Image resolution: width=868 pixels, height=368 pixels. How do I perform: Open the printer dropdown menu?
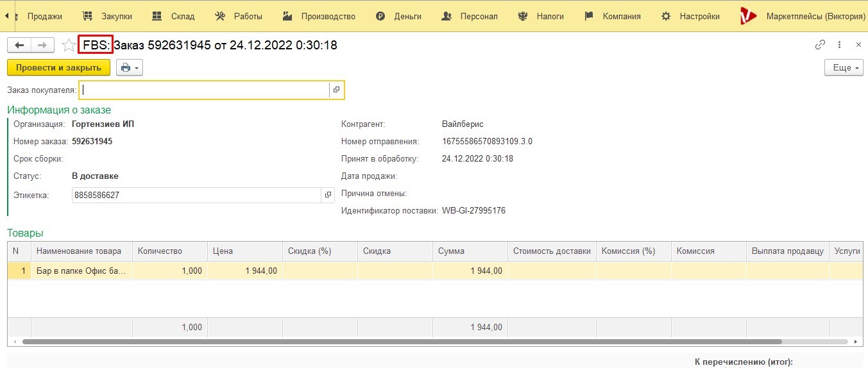click(x=130, y=67)
